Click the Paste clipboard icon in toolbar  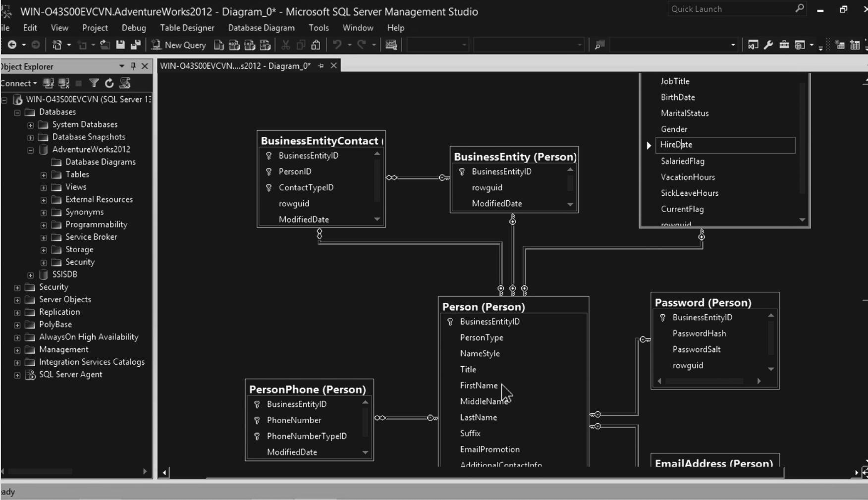pos(316,45)
